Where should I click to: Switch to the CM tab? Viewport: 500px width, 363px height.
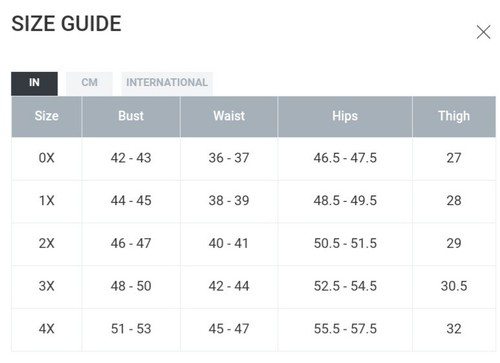[89, 83]
